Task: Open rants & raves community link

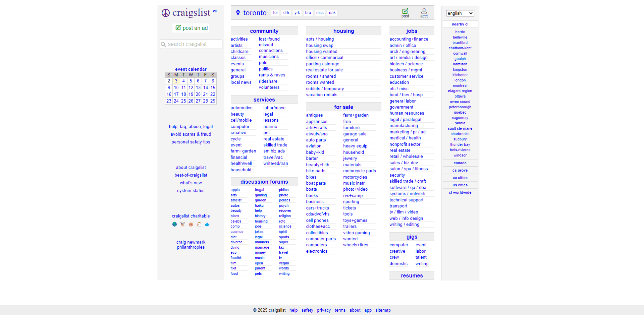Action: pyautogui.click(x=272, y=75)
